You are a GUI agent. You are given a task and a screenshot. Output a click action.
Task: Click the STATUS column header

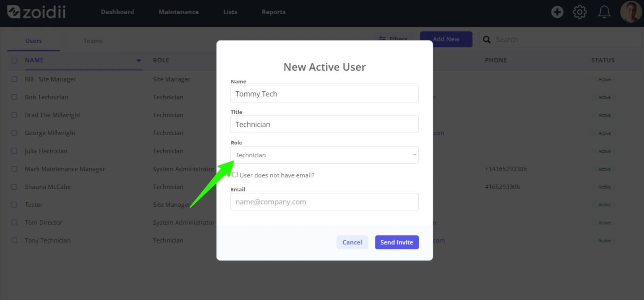(603, 60)
